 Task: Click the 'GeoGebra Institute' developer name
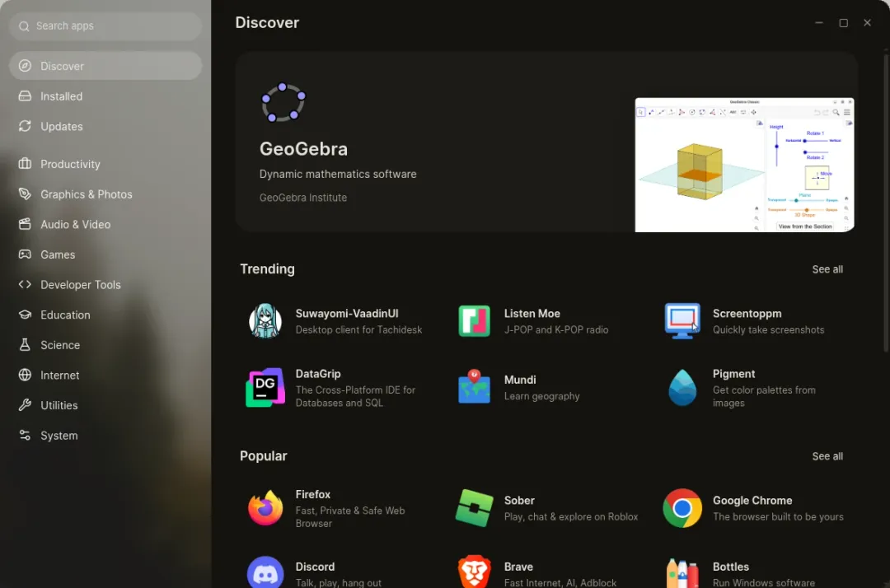[x=303, y=198]
